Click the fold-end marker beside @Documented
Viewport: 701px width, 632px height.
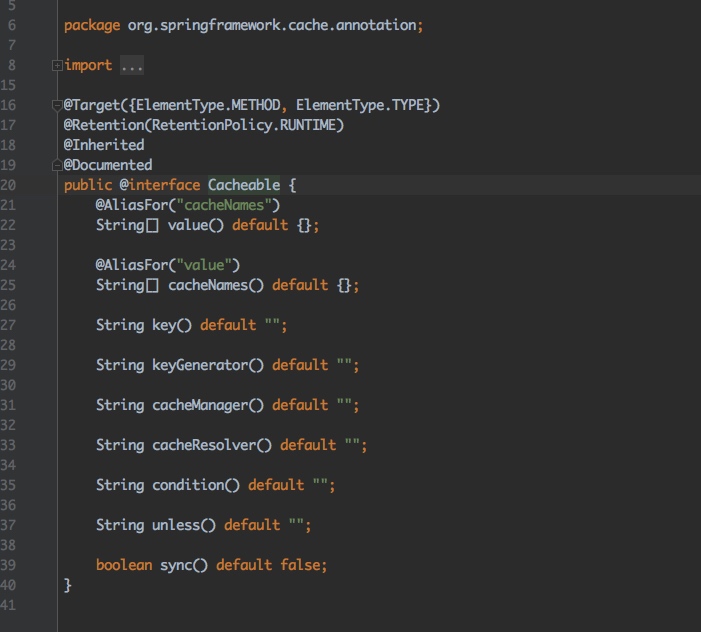click(x=56, y=165)
